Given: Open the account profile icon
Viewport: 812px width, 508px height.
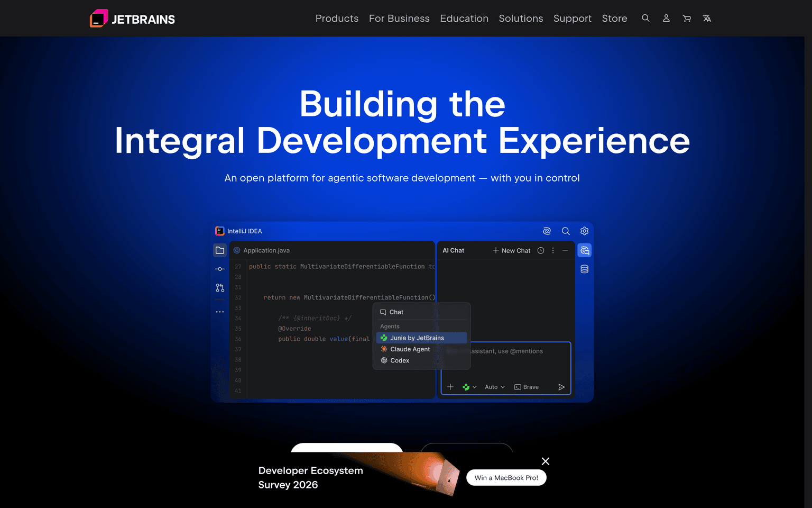Looking at the screenshot, I should pyautogui.click(x=666, y=18).
